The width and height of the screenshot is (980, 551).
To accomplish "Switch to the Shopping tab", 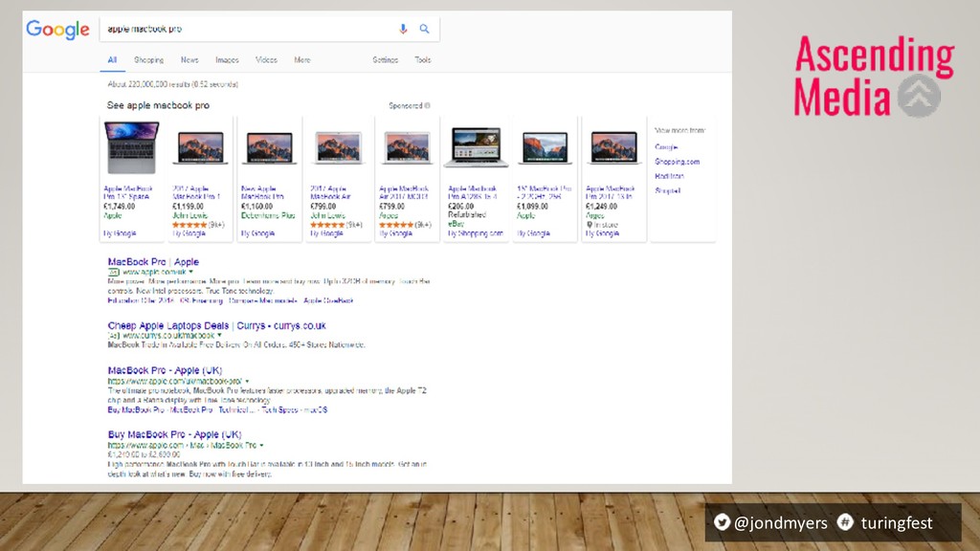I will click(148, 60).
